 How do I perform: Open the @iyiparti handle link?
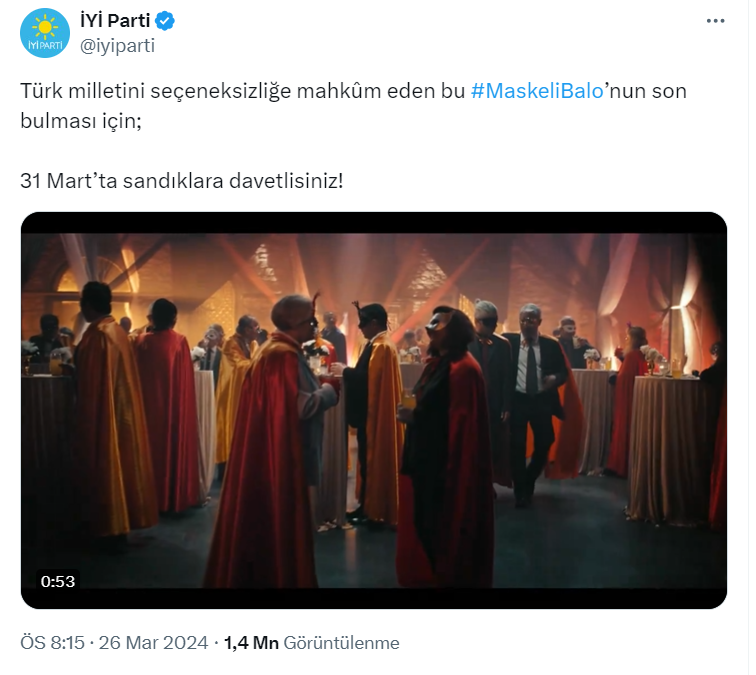pos(117,44)
